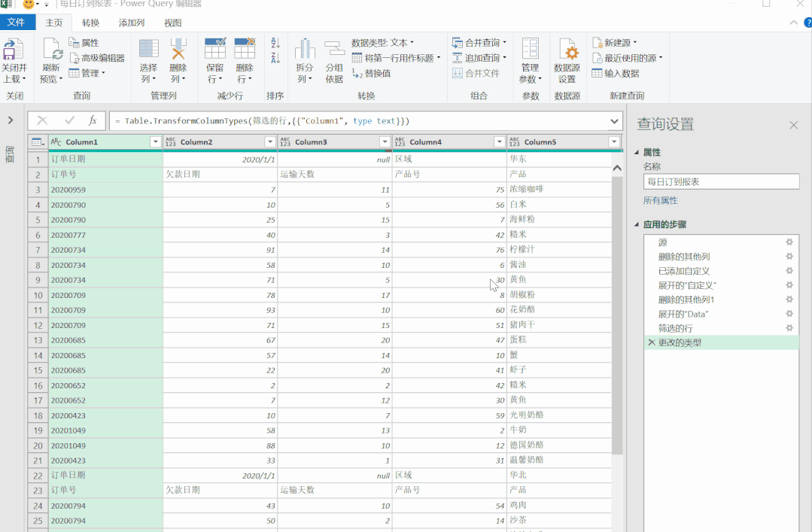Open the Column5 filter dropdown
The image size is (812, 532).
614,142
